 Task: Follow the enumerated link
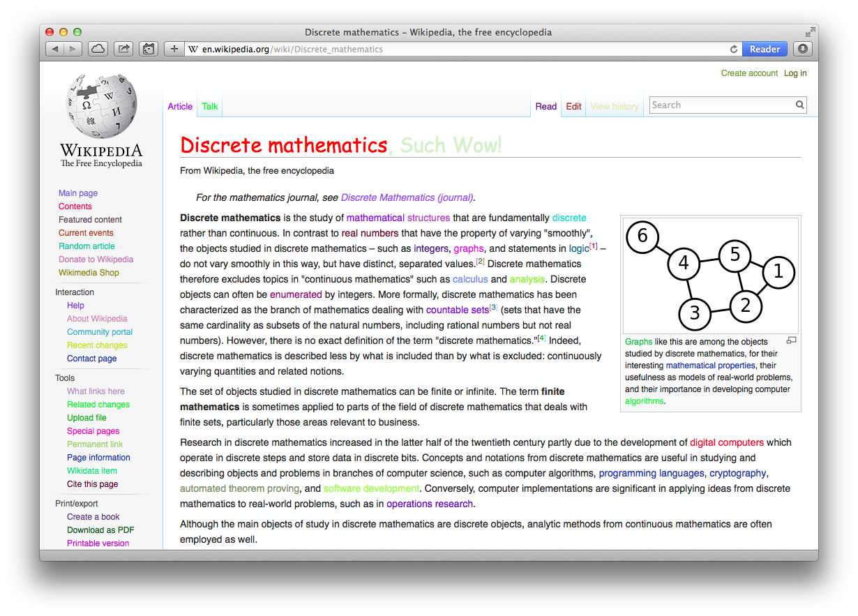pyautogui.click(x=296, y=294)
